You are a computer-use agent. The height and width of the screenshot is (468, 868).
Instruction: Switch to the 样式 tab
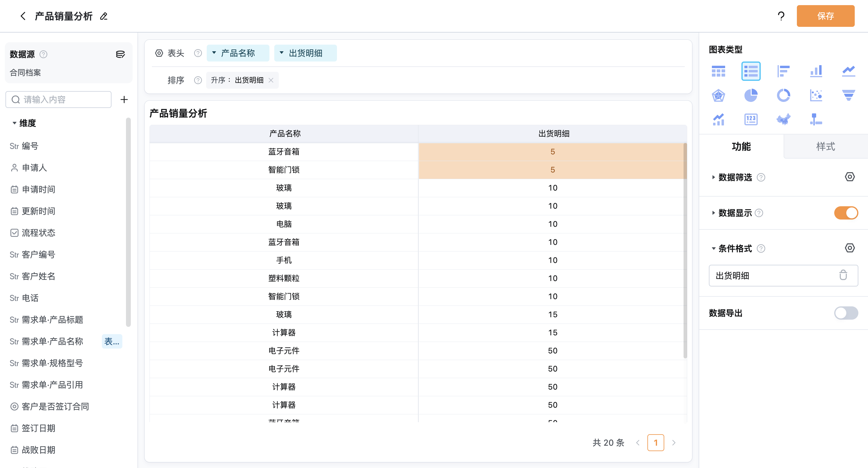point(826,146)
